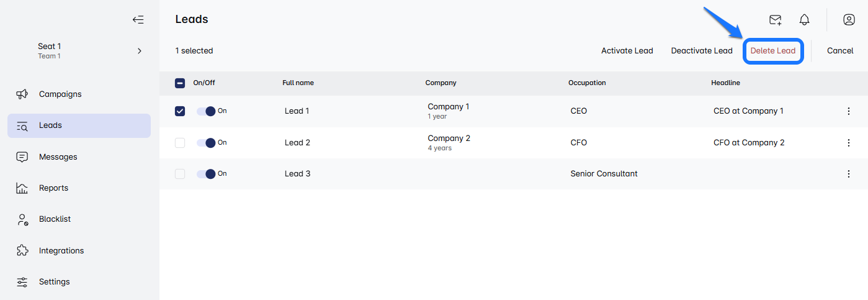Click the Integrations puzzle icon
Image resolution: width=868 pixels, height=300 pixels.
(22, 251)
